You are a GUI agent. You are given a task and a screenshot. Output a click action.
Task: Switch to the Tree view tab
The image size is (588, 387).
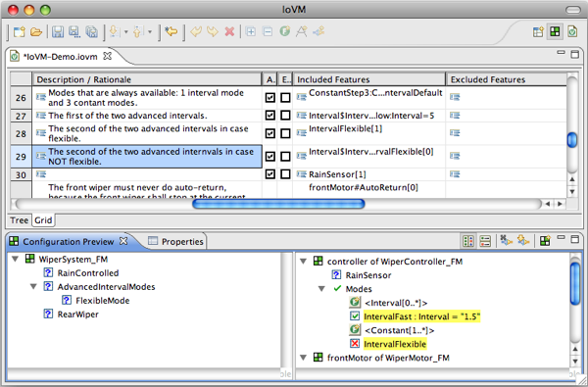pyautogui.click(x=20, y=220)
